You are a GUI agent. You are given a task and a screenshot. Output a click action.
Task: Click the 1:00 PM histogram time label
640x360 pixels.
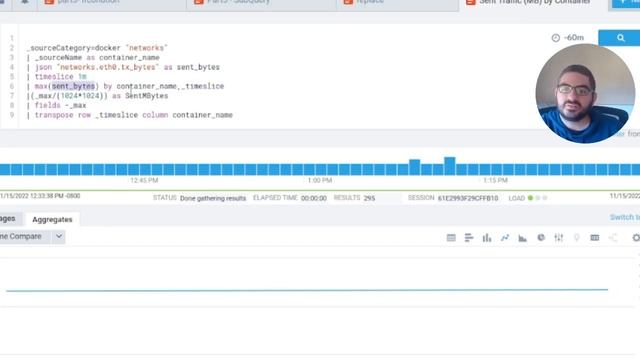tap(320, 180)
